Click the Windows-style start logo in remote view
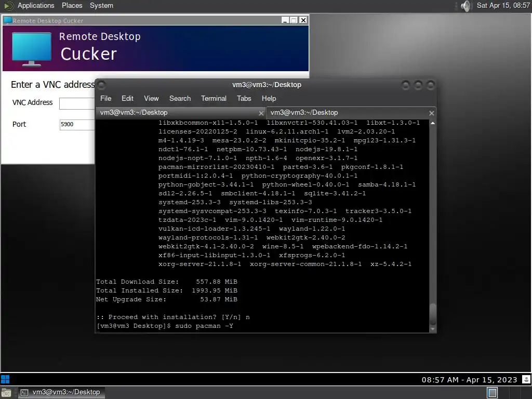This screenshot has height=399, width=532. point(5,379)
